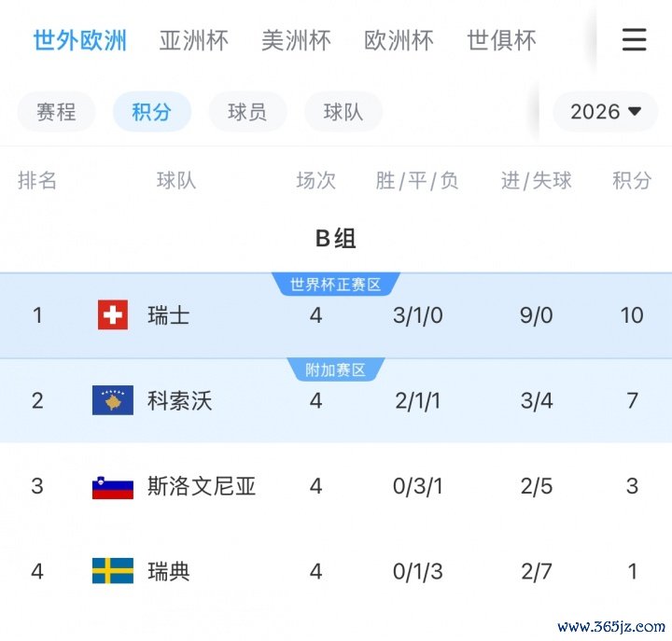This screenshot has width=672, height=641.
Task: Click the 积分 column header
Action: tap(632, 181)
